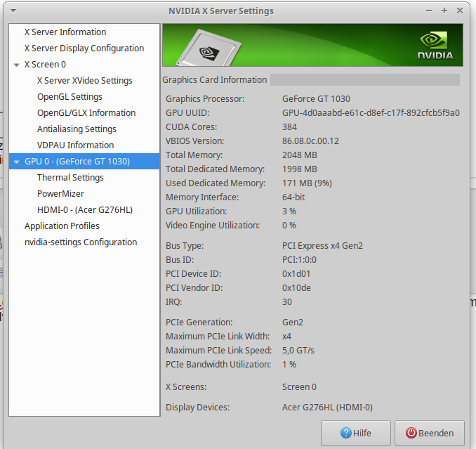Click the Total Memory label
Viewport: 476px width, 449px height.
click(x=194, y=155)
